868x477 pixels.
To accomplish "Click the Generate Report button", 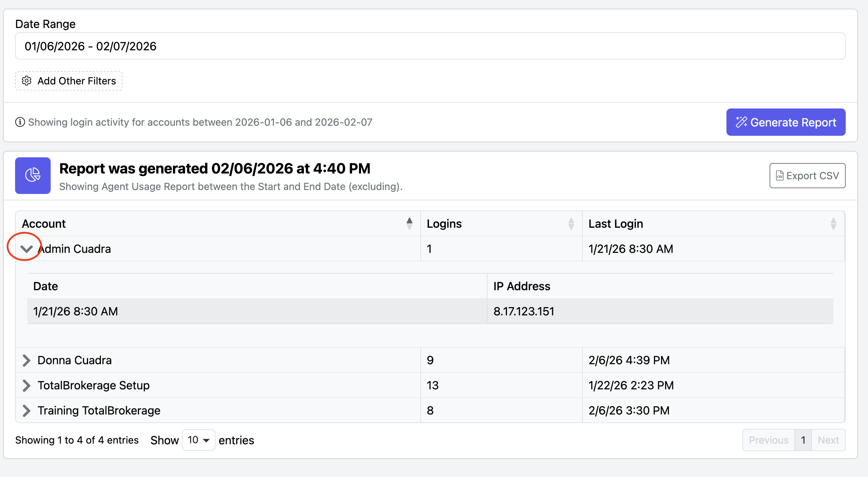I will pos(786,122).
